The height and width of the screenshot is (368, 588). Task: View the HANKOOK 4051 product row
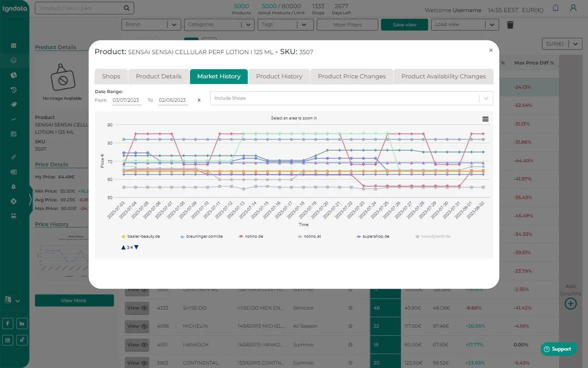[137, 345]
